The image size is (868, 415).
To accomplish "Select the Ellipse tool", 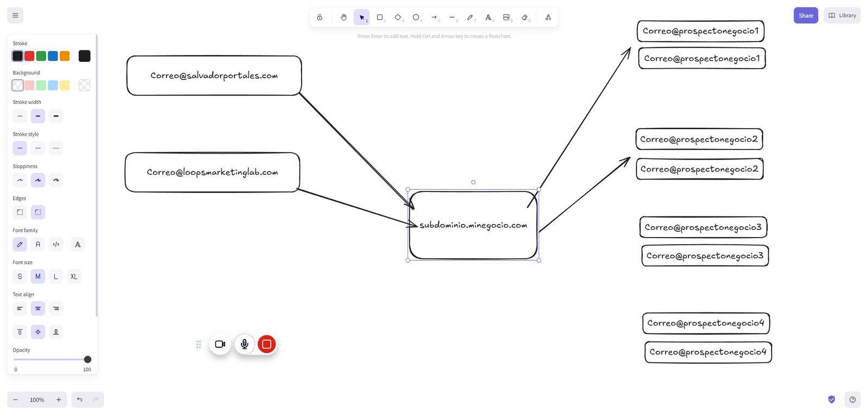I will tap(416, 17).
